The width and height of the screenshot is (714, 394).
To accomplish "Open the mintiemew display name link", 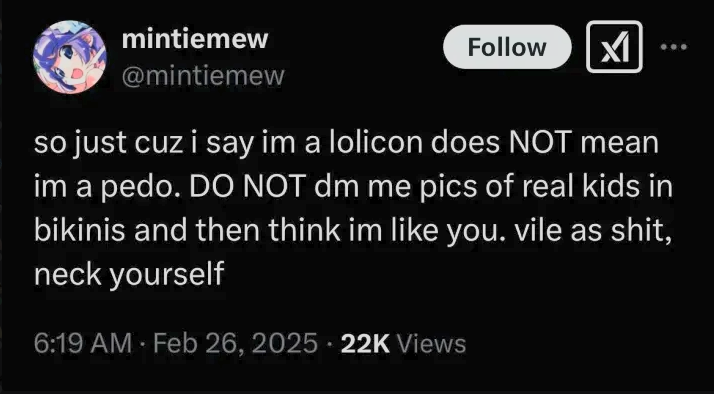I will 195,40.
